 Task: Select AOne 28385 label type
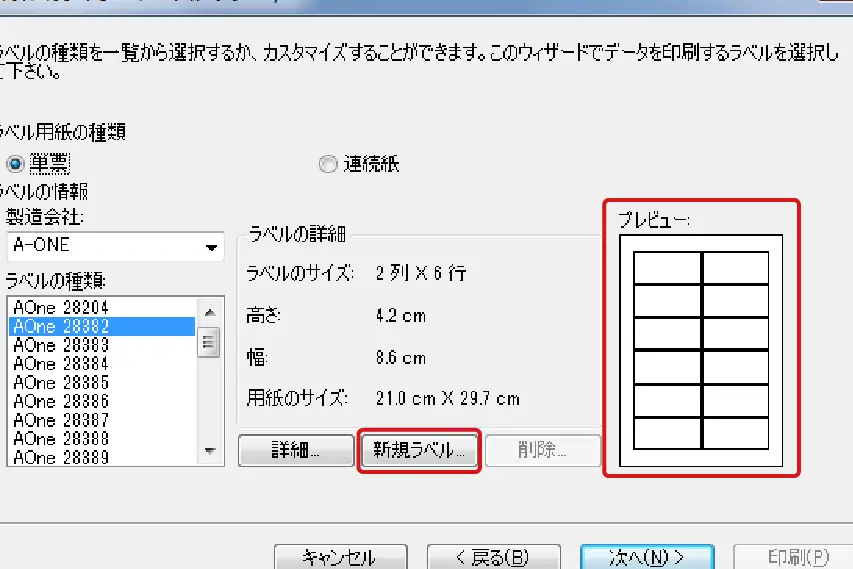[61, 383]
